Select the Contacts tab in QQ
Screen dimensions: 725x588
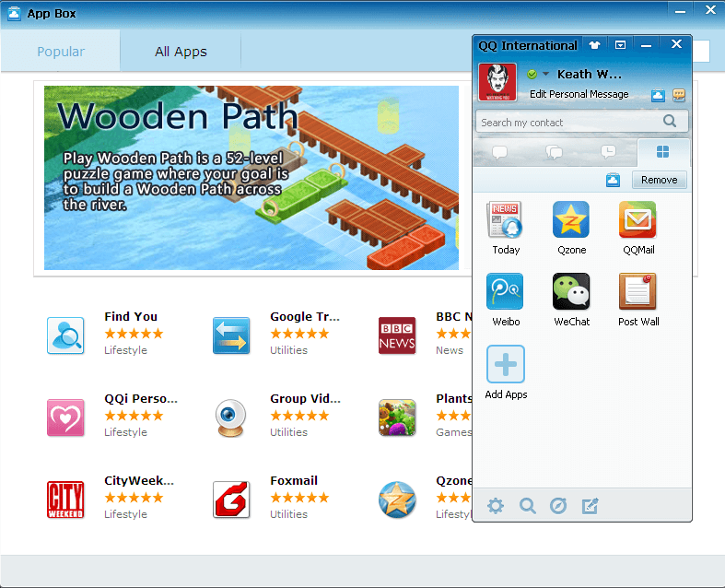(x=500, y=152)
